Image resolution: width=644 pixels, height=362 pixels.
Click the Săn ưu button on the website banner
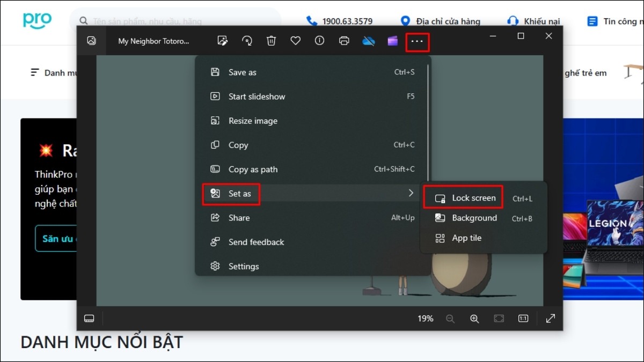[56, 239]
